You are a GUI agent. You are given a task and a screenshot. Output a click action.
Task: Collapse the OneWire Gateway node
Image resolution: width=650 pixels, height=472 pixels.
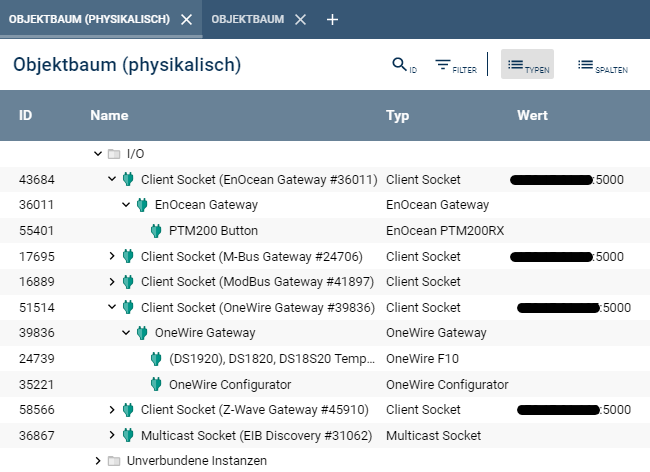click(x=126, y=333)
